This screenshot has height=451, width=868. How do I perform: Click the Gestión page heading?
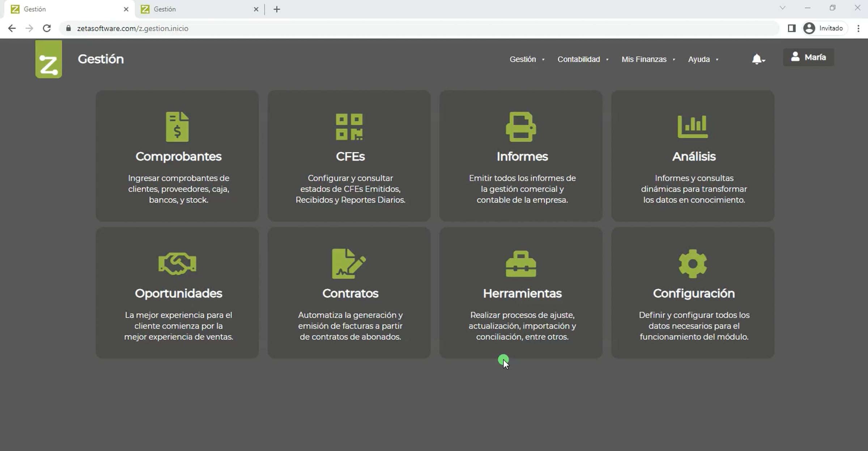(x=101, y=59)
